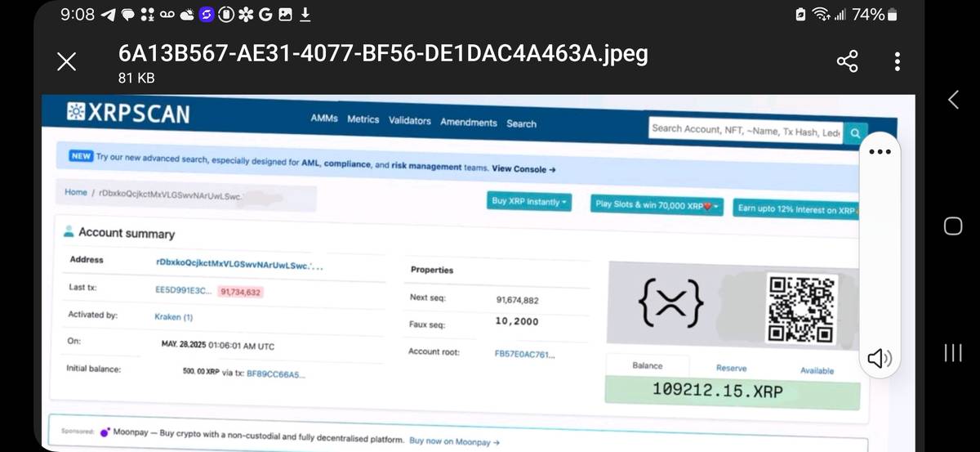Click the account QR code
The height and width of the screenshot is (452, 980).
coord(801,309)
